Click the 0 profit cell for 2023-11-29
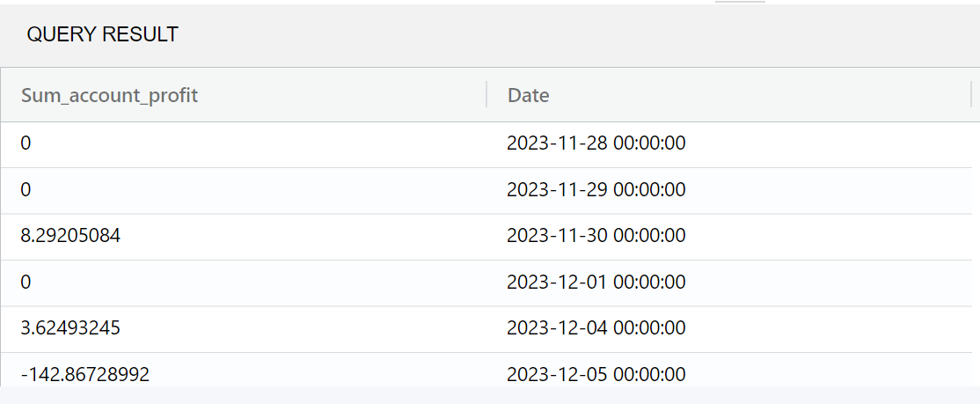980x404 pixels. pyautogui.click(x=26, y=190)
